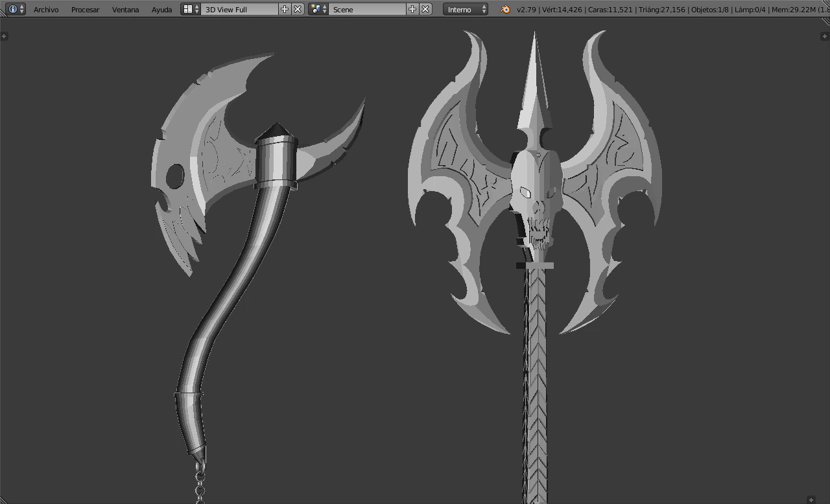The width and height of the screenshot is (830, 504).
Task: Expand the hidden panel via top-left plus widget
Action: tap(5, 36)
